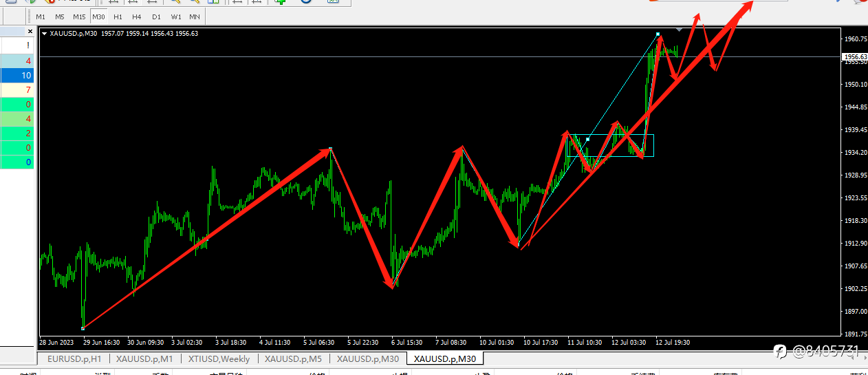Change timeframe to H4

[x=137, y=17]
